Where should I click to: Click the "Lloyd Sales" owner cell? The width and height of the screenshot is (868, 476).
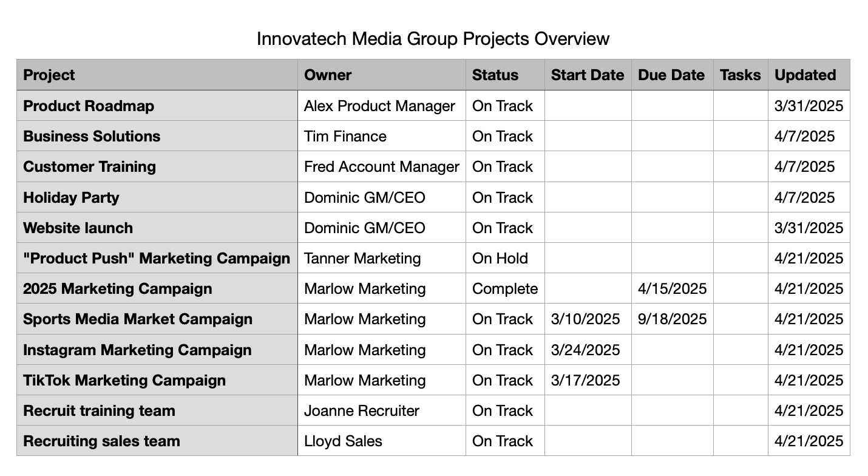tap(343, 441)
